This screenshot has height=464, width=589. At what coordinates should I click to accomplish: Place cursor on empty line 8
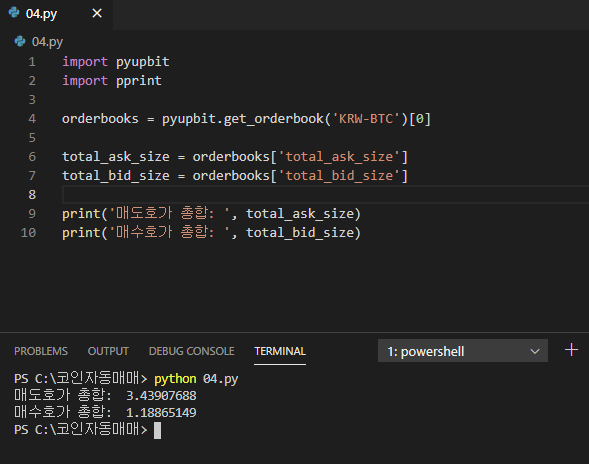click(x=325, y=195)
